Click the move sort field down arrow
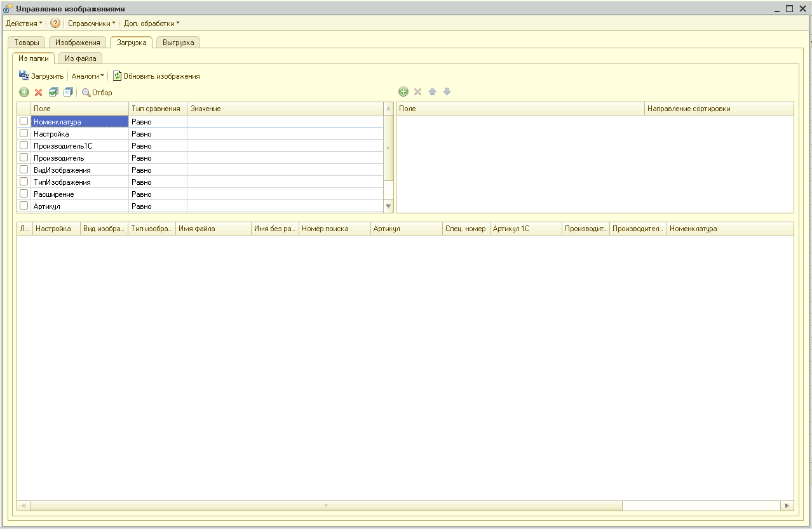Viewport: 812px width, 529px height. (447, 92)
